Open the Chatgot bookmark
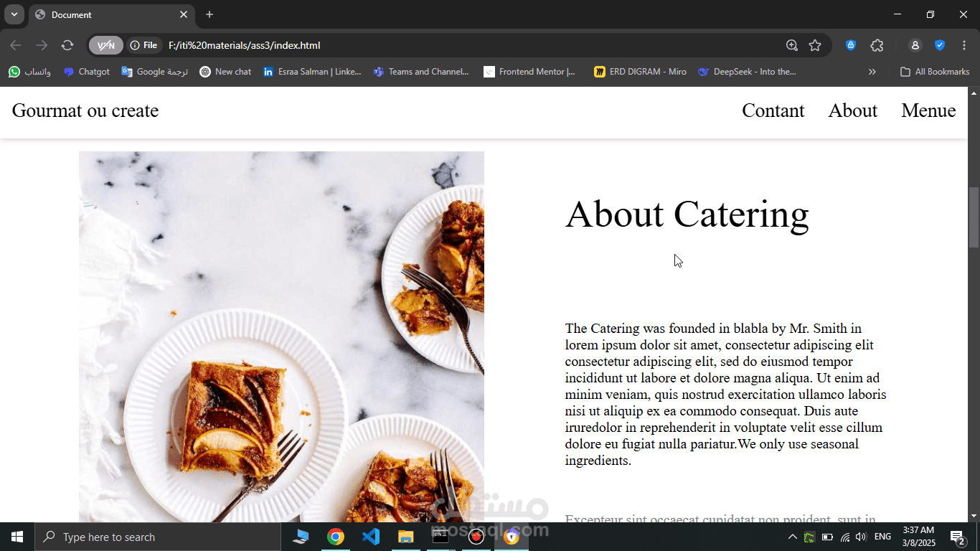The image size is (980, 551). (x=87, y=72)
